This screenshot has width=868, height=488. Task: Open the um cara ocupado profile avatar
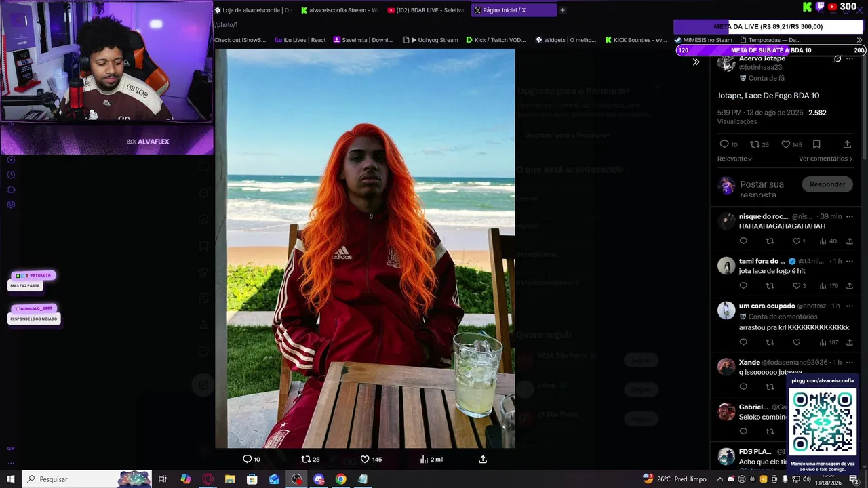tap(726, 310)
